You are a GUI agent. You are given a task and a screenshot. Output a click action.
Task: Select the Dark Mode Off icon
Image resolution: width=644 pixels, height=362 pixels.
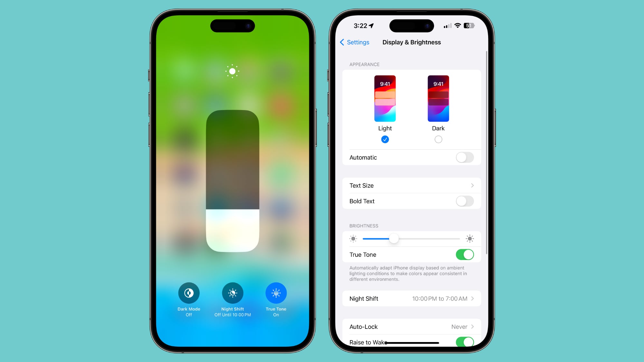tap(188, 292)
